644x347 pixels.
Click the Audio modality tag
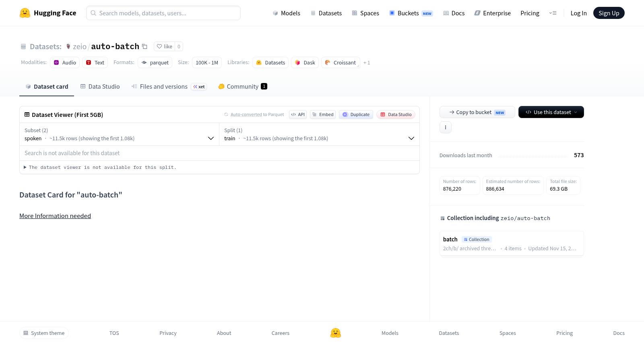[x=65, y=62]
